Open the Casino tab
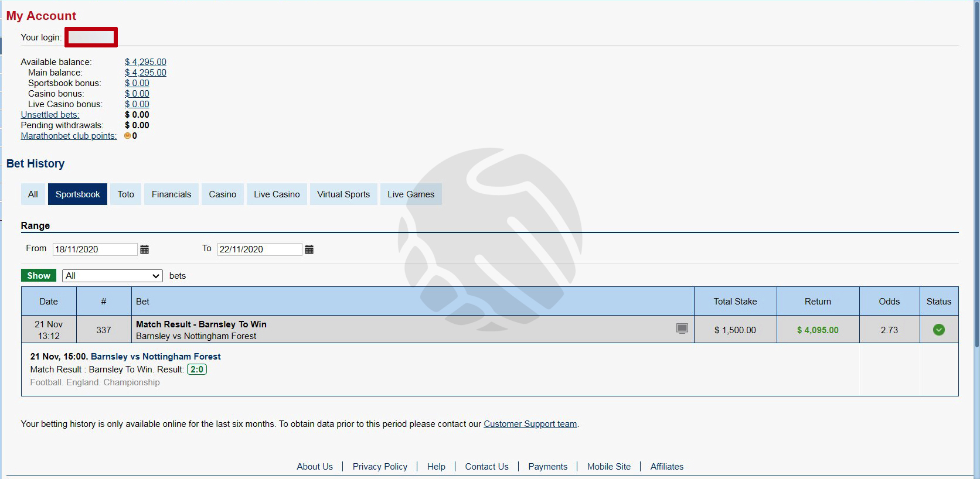The image size is (980, 479). pos(223,194)
